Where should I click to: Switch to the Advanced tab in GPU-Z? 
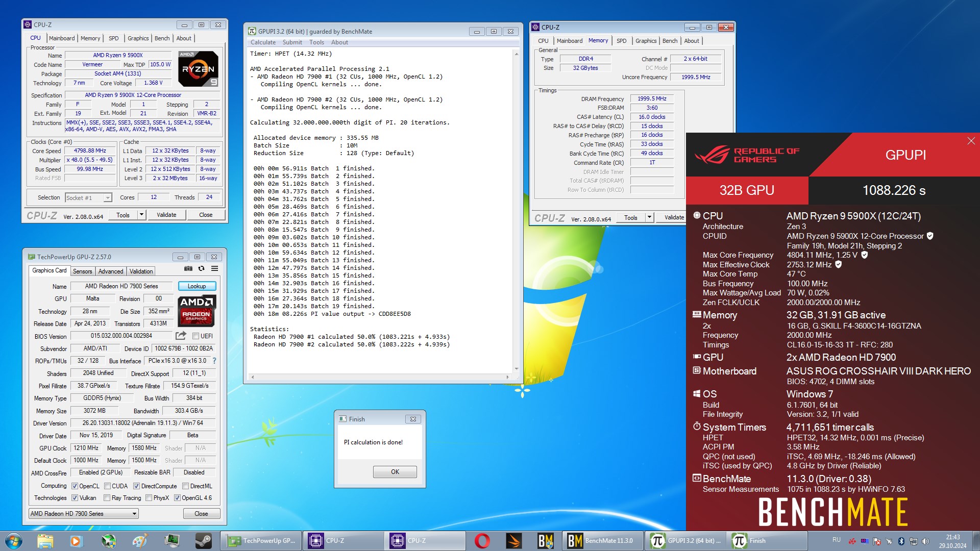tap(111, 271)
